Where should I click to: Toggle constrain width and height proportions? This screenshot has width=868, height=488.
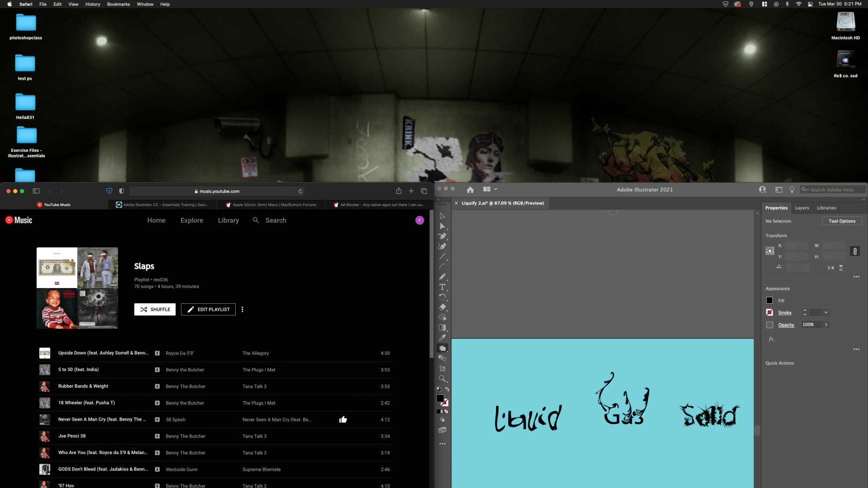point(855,251)
